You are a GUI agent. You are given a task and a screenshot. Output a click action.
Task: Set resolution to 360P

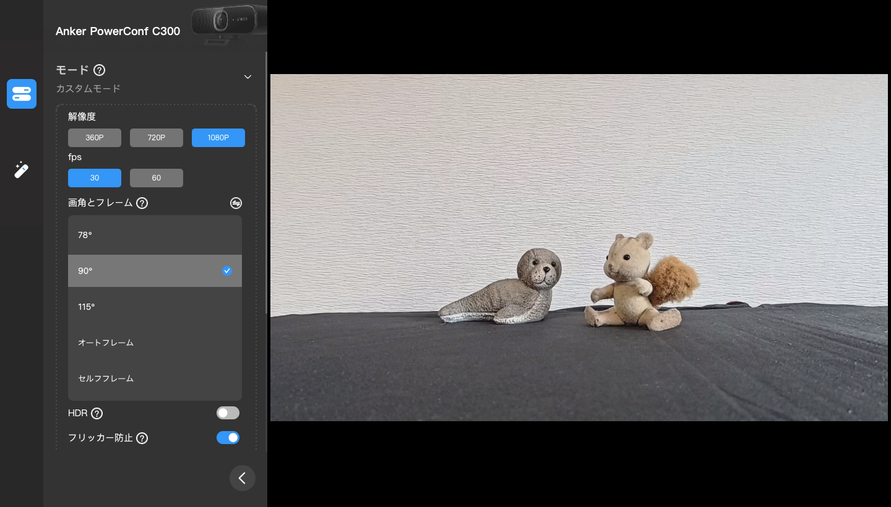coord(94,138)
